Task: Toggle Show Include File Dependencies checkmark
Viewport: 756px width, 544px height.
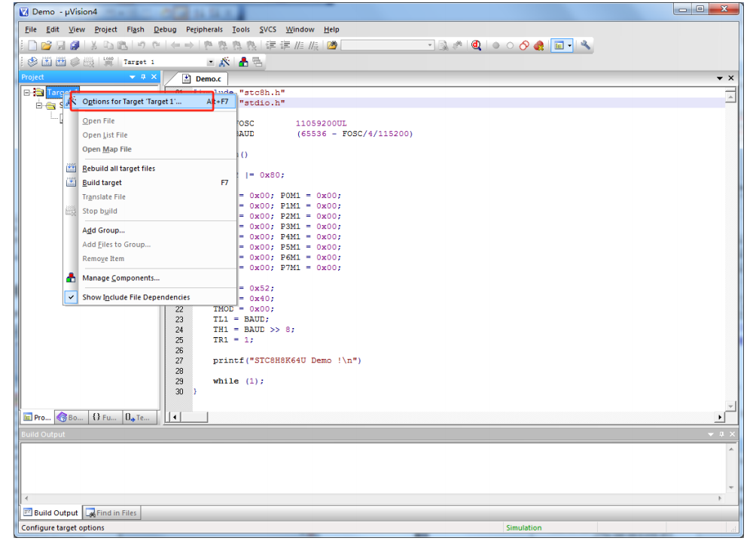Action: 71,296
